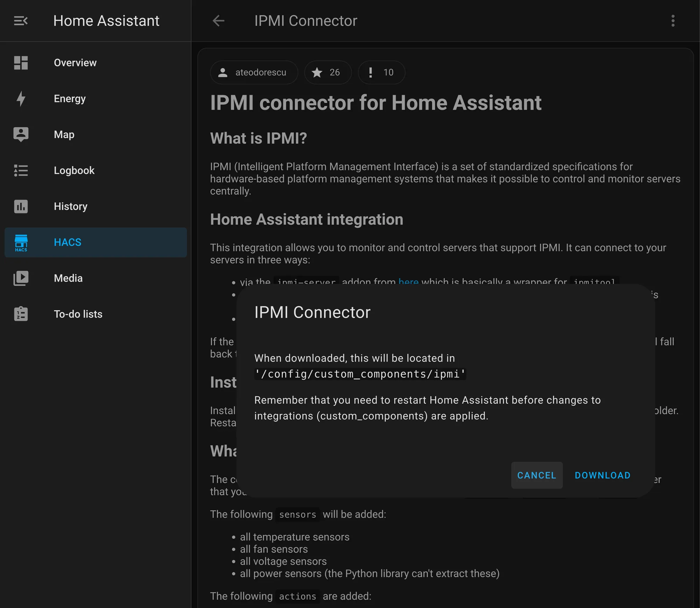Click the exclamation mark issues icon

click(x=370, y=72)
